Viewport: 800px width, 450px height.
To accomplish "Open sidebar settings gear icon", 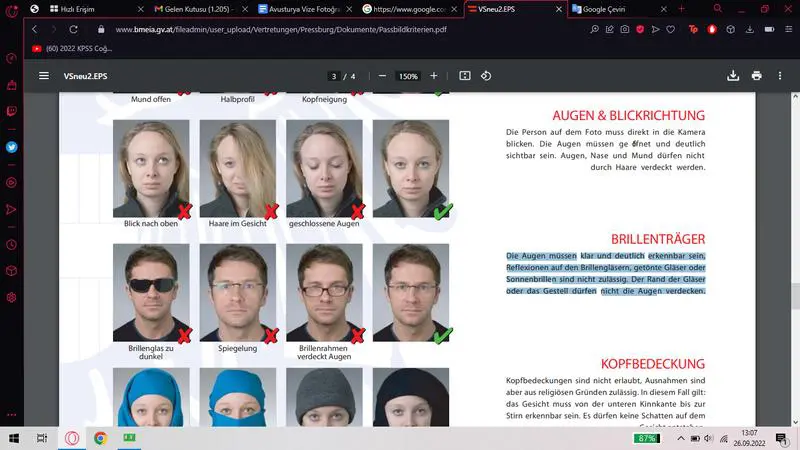I will pos(12,297).
